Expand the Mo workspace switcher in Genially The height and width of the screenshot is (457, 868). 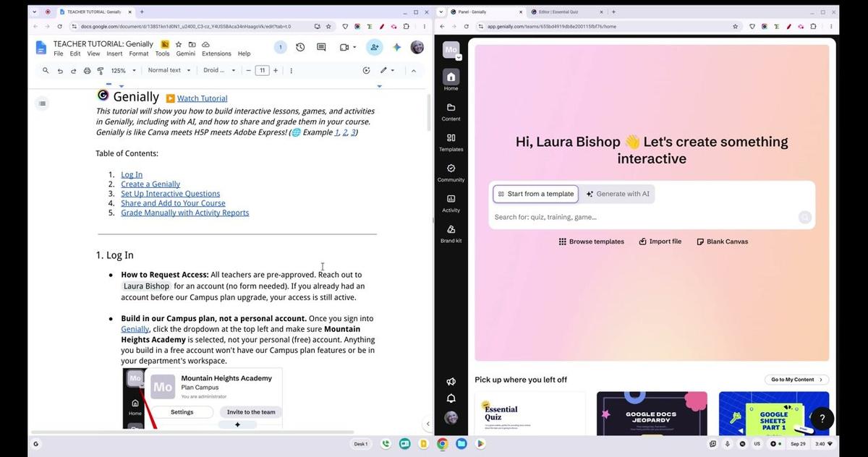coord(459,57)
